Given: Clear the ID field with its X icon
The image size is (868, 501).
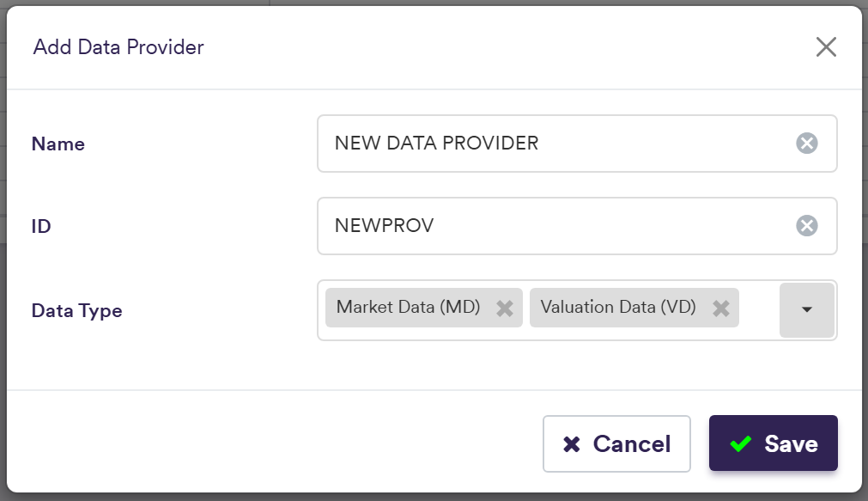Looking at the screenshot, I should [806, 226].
